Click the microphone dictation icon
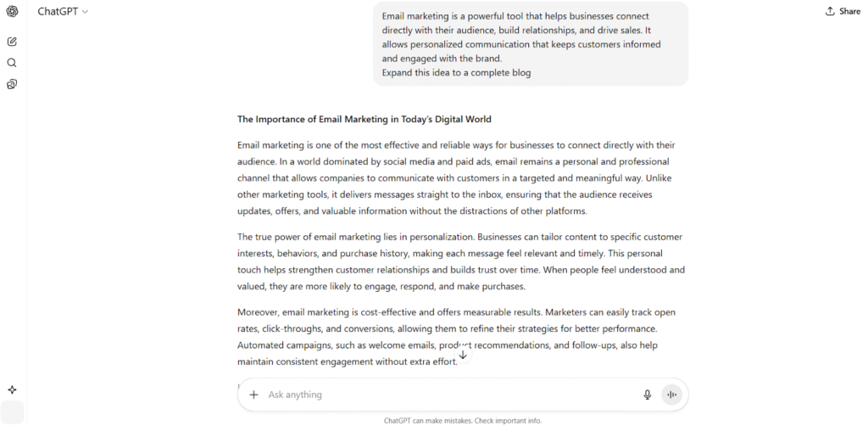 (648, 395)
